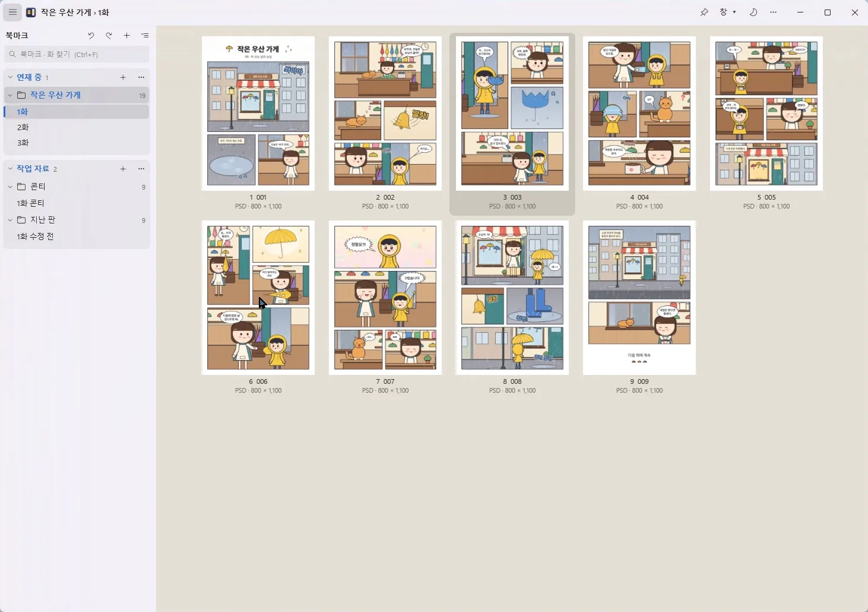The height and width of the screenshot is (612, 868).
Task: Open episode 3화 in the sidebar
Action: (77, 143)
